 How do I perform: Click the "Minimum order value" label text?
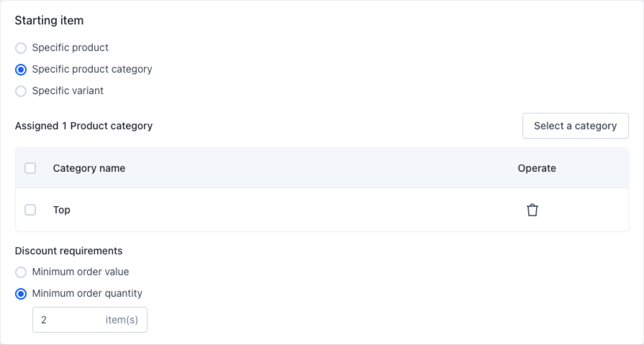coord(80,272)
